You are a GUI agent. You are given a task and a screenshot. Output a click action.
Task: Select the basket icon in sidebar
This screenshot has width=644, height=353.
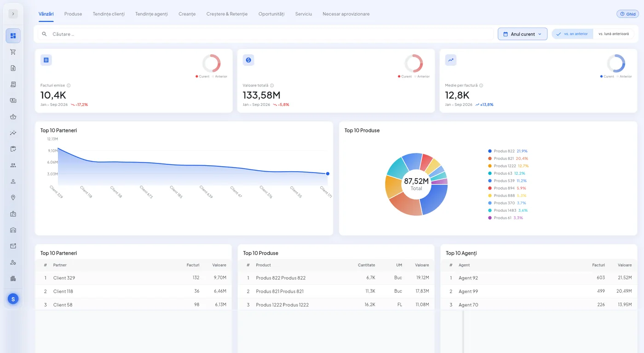[x=13, y=116]
